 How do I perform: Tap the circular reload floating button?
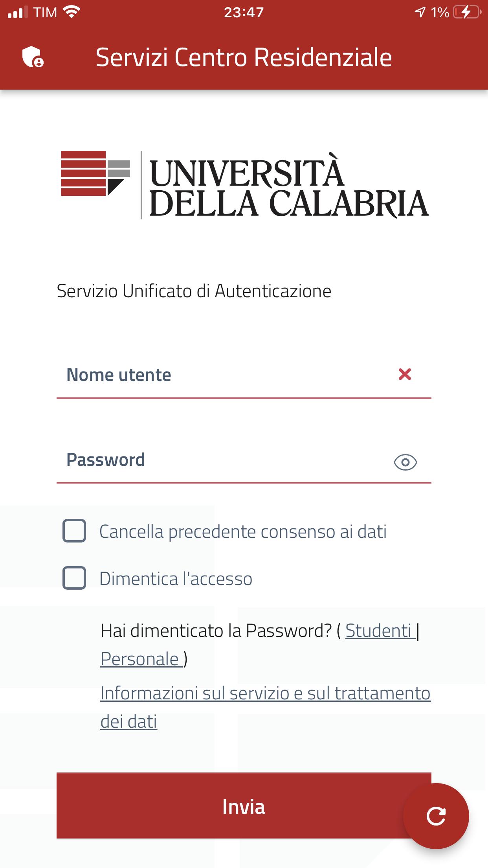[436, 816]
